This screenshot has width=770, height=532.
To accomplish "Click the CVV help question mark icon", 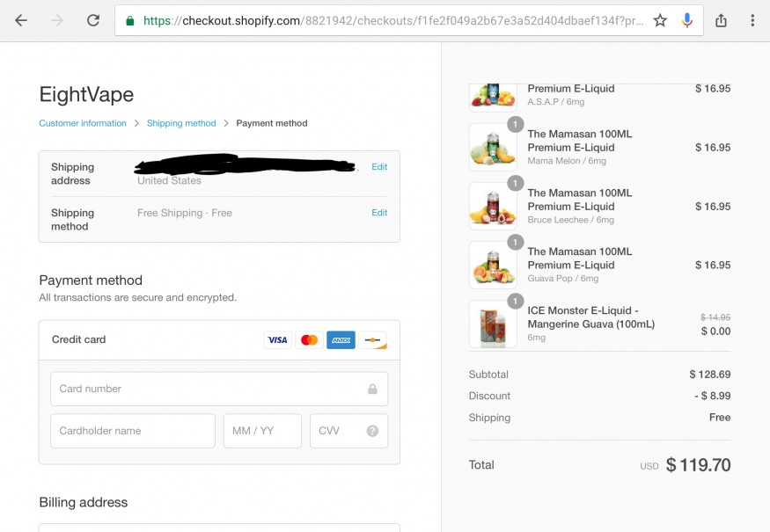I will pos(373,430).
